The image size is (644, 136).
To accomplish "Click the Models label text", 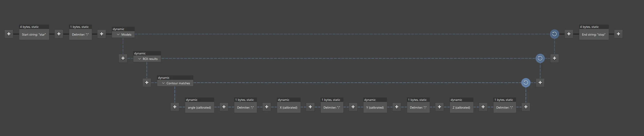I will pyautogui.click(x=126, y=35).
